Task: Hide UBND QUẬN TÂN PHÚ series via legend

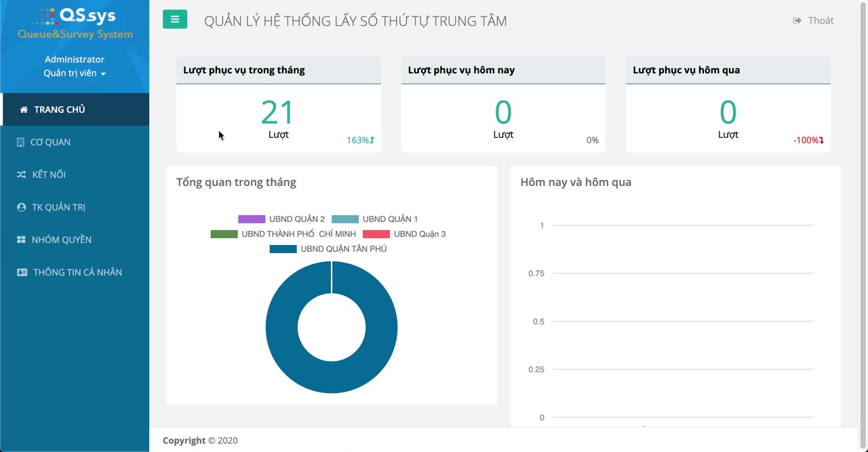Action: pos(328,249)
